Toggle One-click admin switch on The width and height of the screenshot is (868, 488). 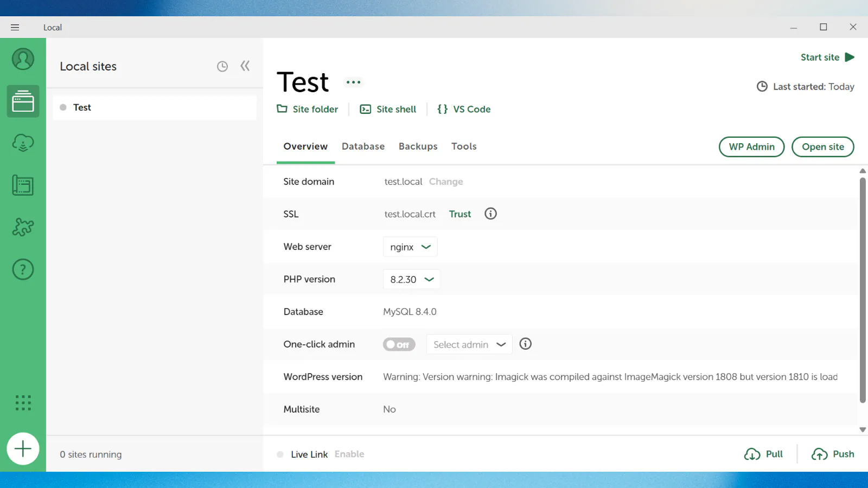(399, 344)
